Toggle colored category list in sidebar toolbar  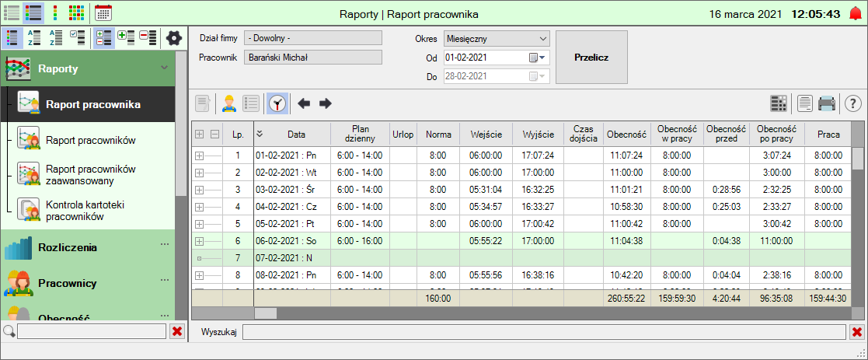12,37
